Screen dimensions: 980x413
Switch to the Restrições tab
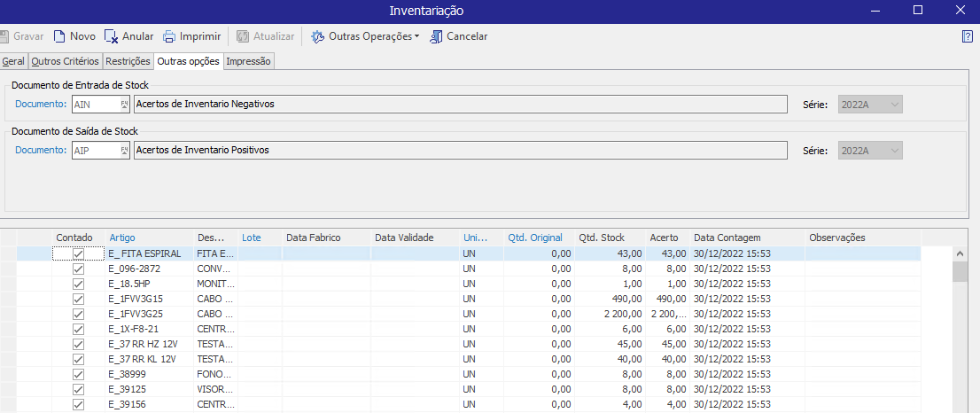pyautogui.click(x=128, y=61)
